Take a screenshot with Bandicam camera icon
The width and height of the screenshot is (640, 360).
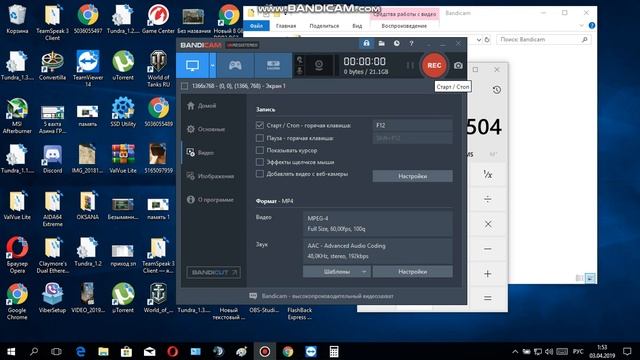coord(458,66)
